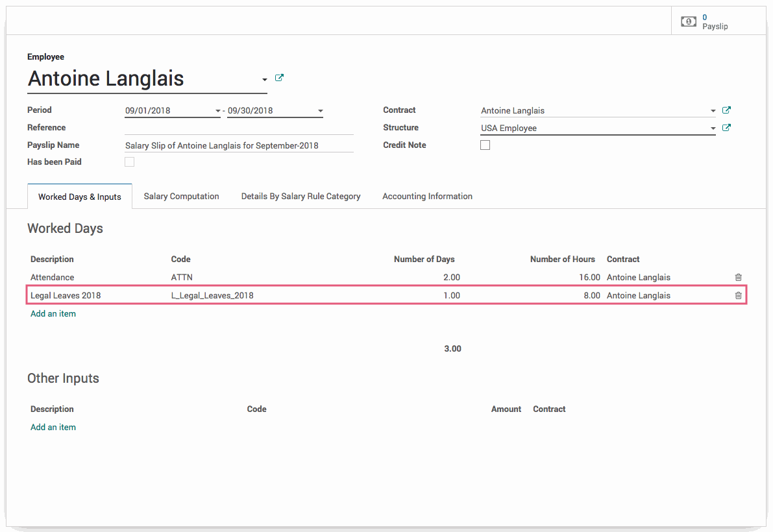This screenshot has height=532, width=773.
Task: Toggle the Credit Note checkbox
Action: pyautogui.click(x=485, y=145)
